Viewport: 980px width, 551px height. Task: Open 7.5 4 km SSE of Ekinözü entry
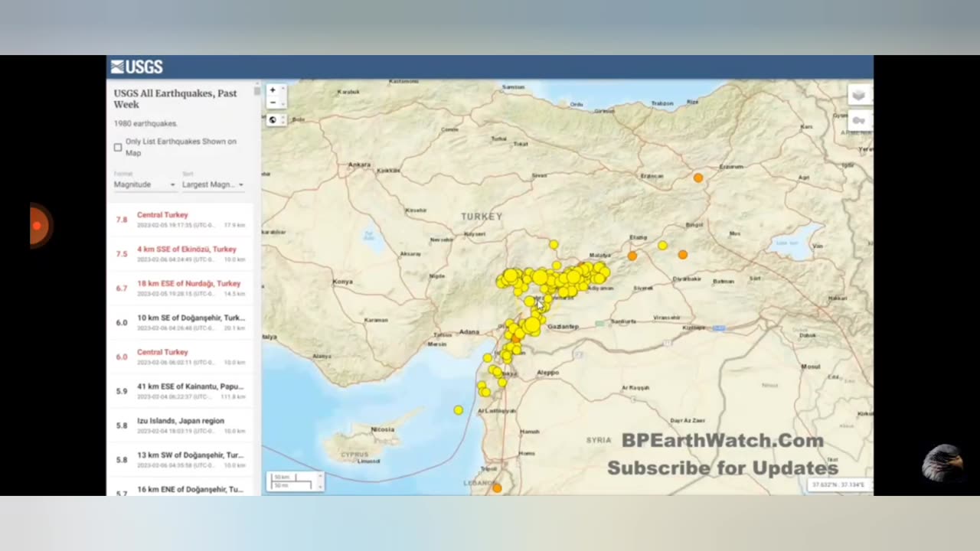[x=181, y=254]
